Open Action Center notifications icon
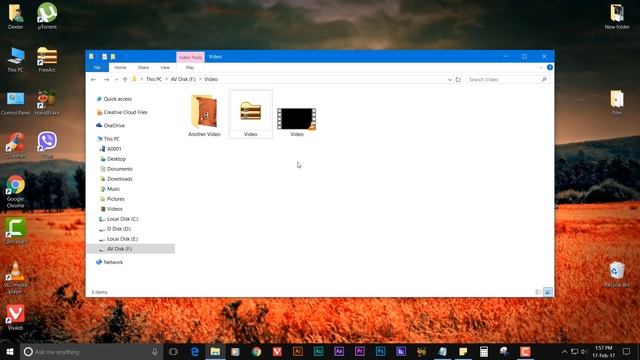 click(626, 351)
